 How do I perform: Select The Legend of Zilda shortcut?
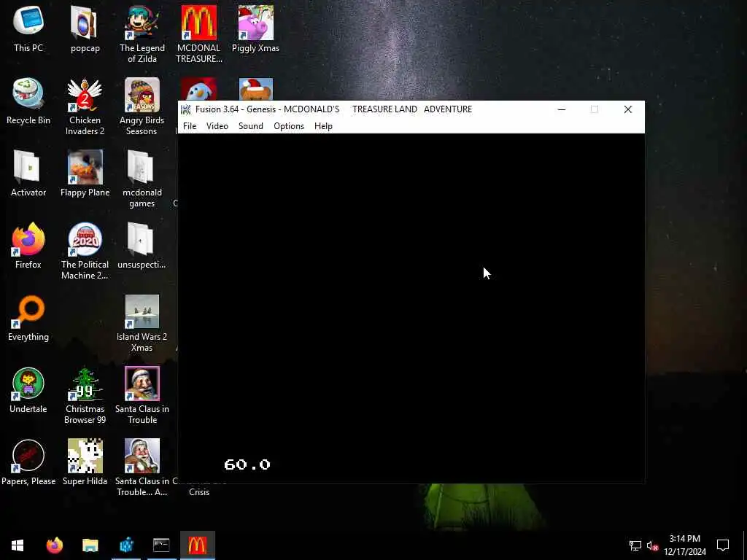(x=142, y=34)
